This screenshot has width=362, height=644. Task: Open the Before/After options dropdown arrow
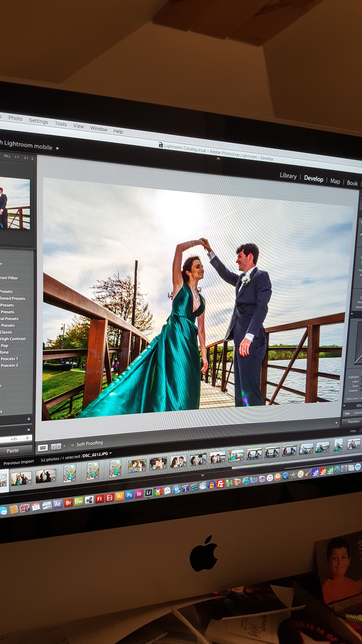tap(65, 446)
